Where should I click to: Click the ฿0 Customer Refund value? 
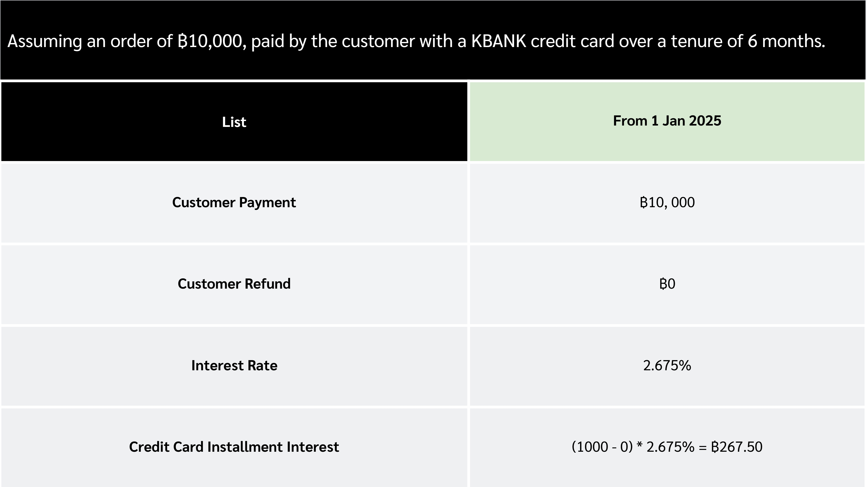667,284
